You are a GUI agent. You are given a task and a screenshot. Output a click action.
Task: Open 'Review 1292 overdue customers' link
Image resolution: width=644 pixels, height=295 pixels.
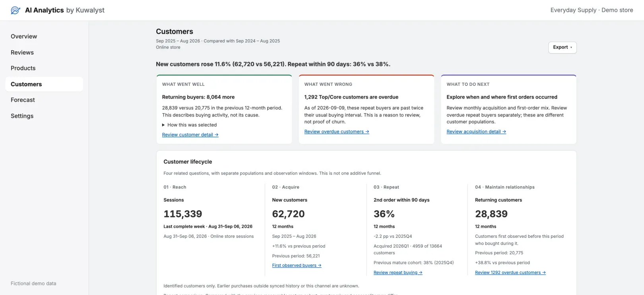point(510,273)
